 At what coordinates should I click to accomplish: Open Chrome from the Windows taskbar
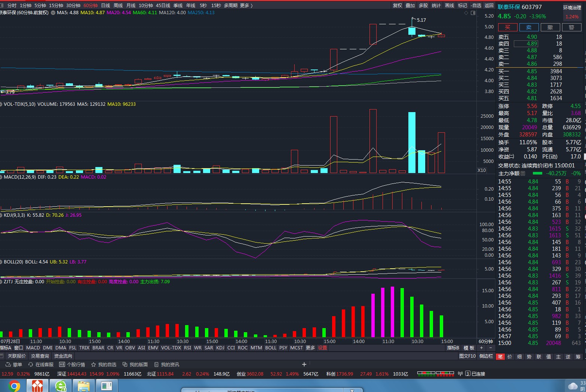point(15,386)
